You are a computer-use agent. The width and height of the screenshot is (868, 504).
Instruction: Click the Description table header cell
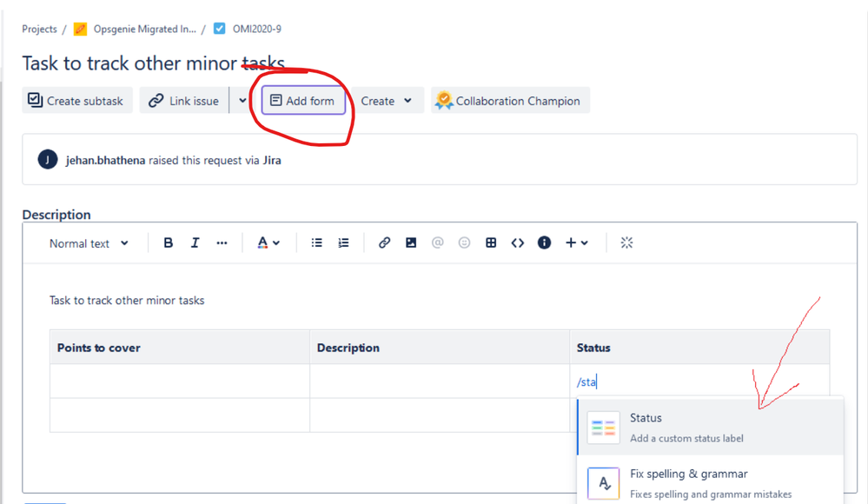440,348
